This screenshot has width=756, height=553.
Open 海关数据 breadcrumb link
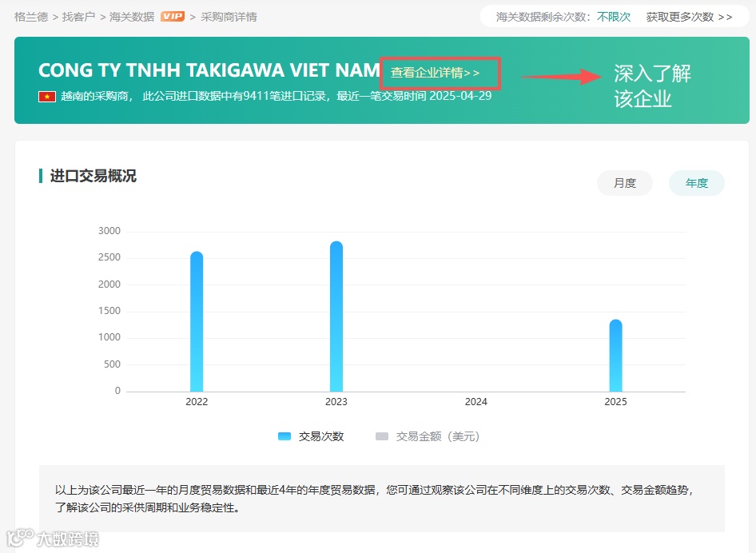pyautogui.click(x=132, y=17)
